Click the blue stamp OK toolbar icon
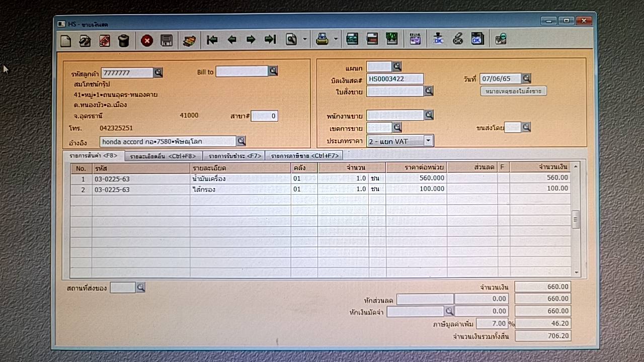Image resolution: width=644 pixels, height=362 pixels. click(438, 39)
